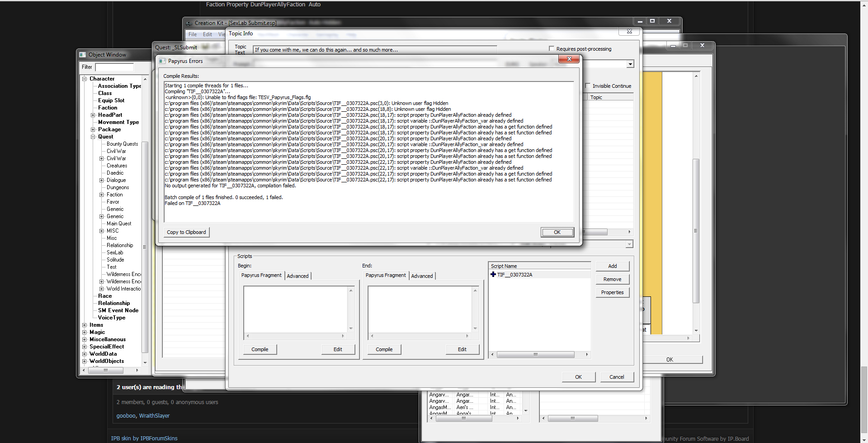Click Edit under End fragment
This screenshot has height=443, width=868.
(x=462, y=349)
